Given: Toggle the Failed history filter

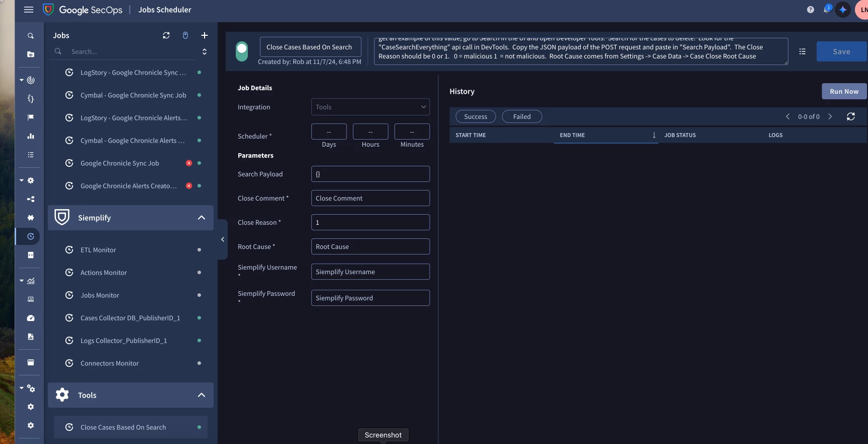Looking at the screenshot, I should [x=522, y=116].
